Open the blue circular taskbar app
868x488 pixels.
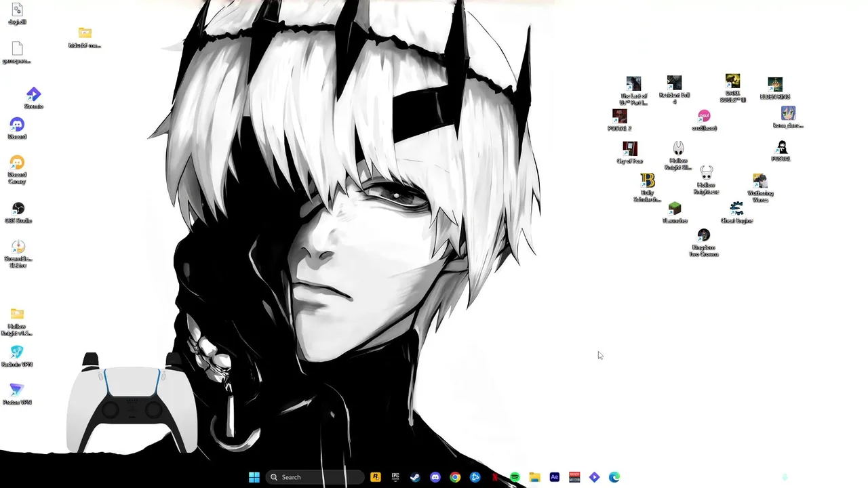pyautogui.click(x=475, y=477)
